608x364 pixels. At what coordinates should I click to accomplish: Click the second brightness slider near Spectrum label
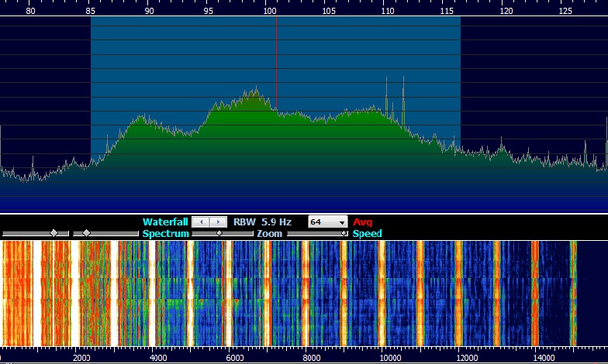point(105,234)
